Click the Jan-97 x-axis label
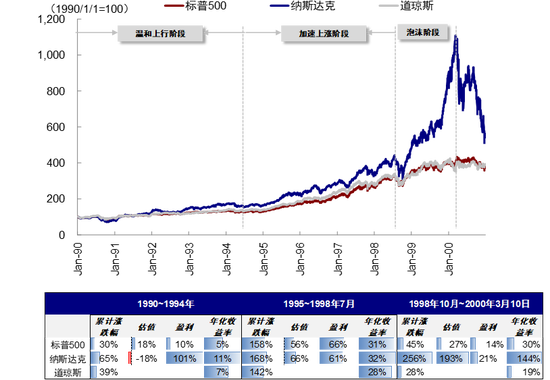The height and width of the screenshot is (380, 550). pos(337,259)
